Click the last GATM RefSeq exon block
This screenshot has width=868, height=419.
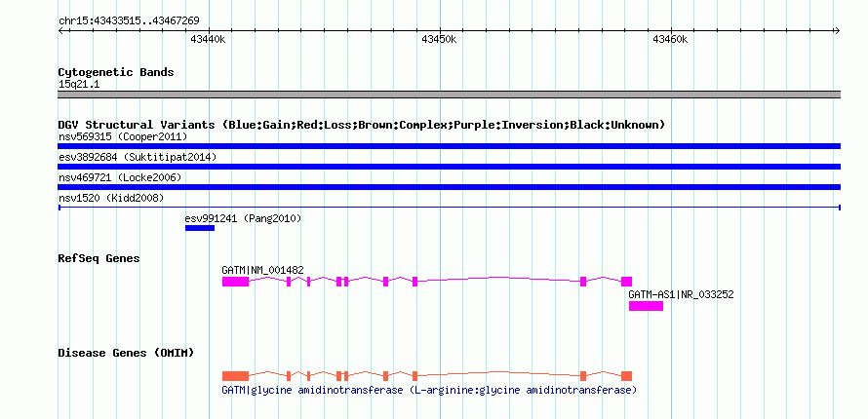coord(627,282)
